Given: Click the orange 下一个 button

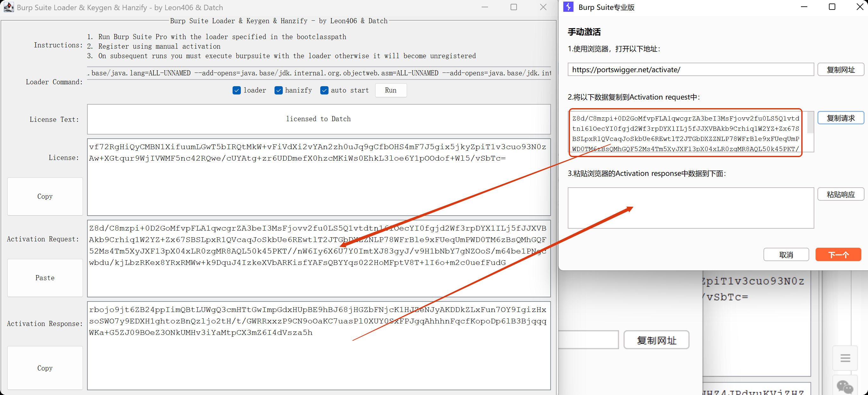Looking at the screenshot, I should 838,255.
